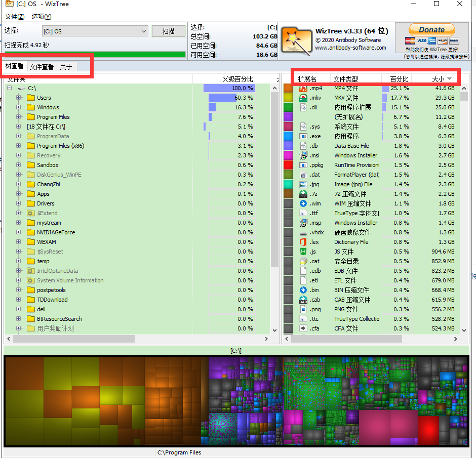
Task: Open the drive selection dropdown
Action: click(x=144, y=31)
